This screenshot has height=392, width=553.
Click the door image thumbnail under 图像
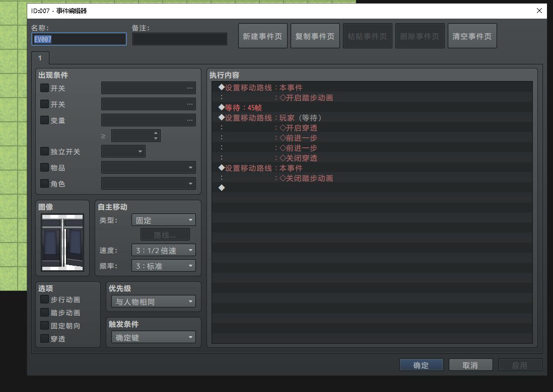(x=63, y=243)
